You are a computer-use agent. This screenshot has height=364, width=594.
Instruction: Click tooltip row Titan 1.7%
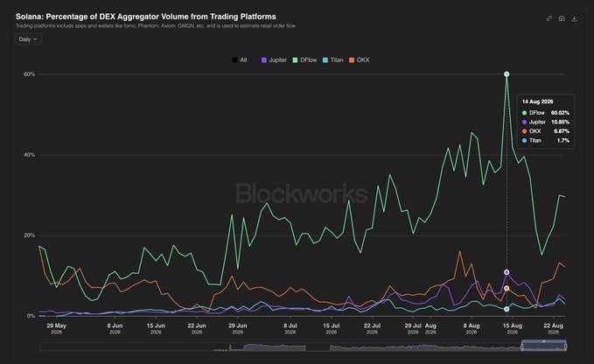546,141
